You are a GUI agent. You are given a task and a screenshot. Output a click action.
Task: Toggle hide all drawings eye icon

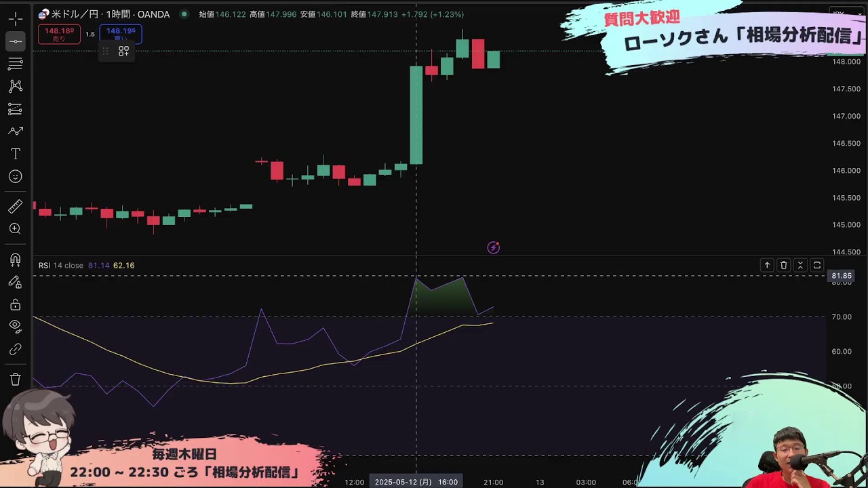pos(15,327)
